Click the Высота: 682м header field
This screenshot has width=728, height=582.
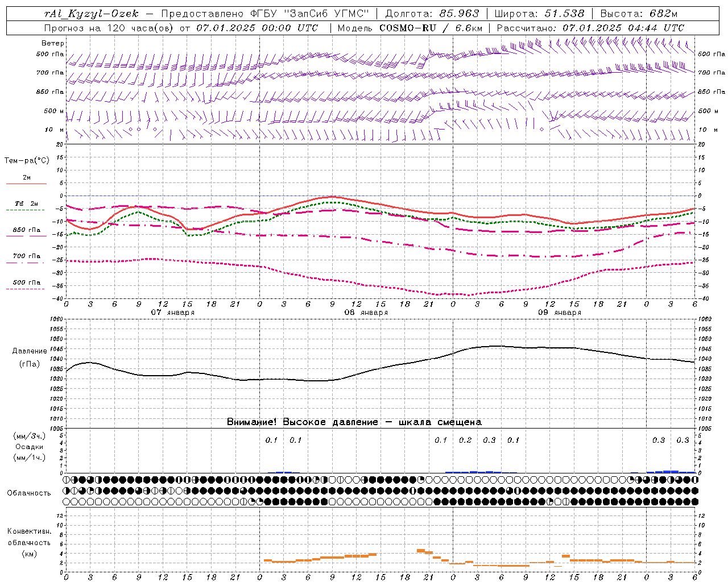pos(639,14)
